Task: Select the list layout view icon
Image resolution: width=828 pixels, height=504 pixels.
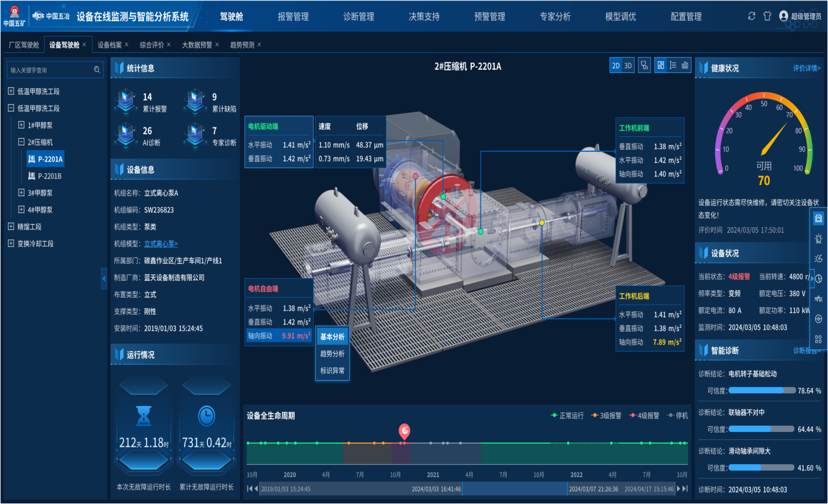Action: [x=673, y=65]
